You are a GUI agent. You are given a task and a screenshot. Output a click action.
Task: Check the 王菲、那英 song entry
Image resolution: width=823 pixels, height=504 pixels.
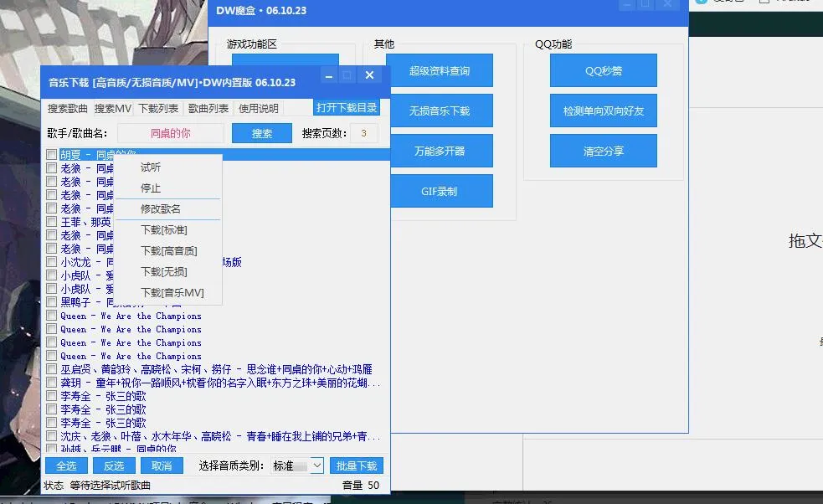coord(52,222)
